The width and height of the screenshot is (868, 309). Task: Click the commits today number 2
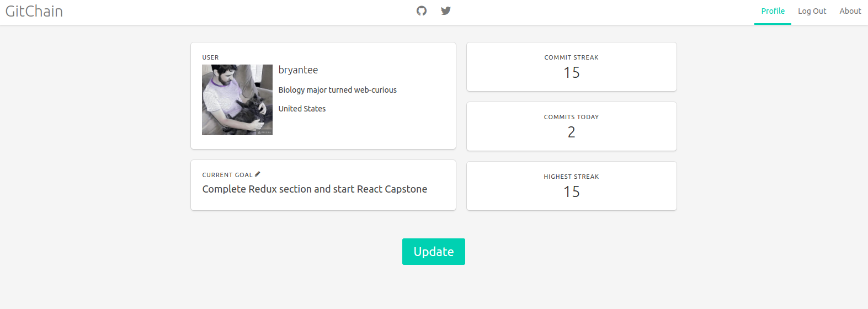(x=572, y=132)
